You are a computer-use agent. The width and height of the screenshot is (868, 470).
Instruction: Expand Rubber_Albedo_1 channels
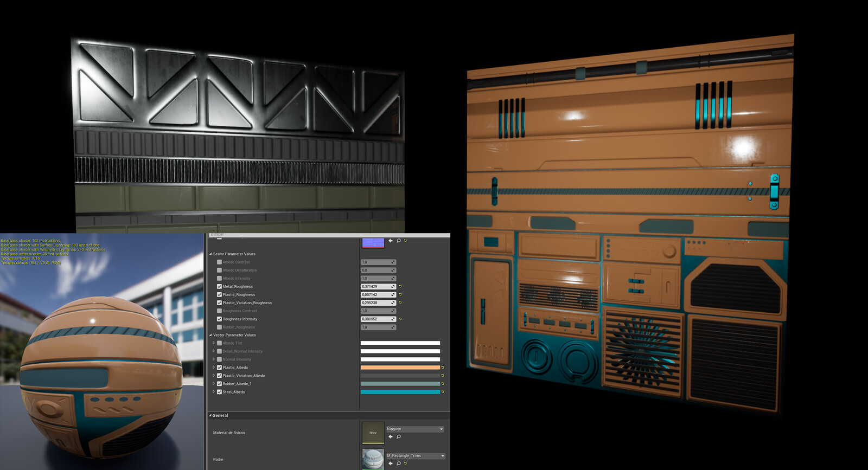pyautogui.click(x=214, y=384)
